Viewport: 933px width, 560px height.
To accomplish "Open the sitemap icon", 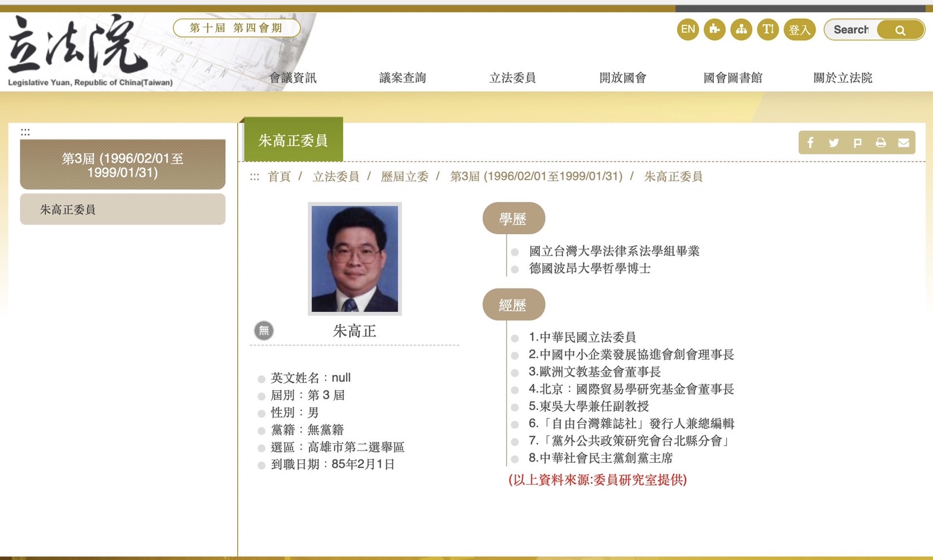I will [x=741, y=29].
